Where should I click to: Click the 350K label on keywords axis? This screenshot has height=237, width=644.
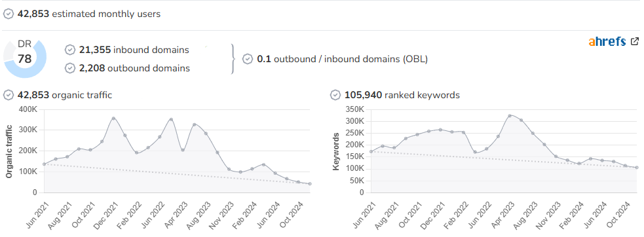355,109
